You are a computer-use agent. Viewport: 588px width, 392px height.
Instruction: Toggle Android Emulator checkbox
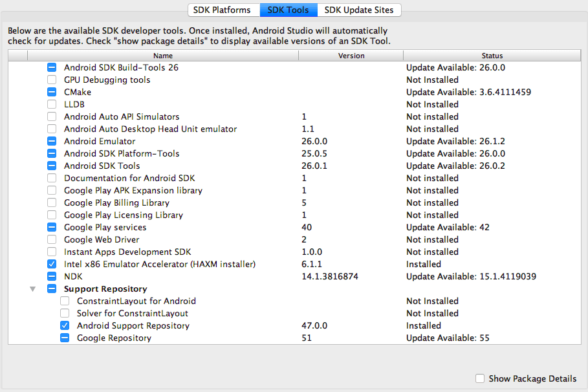[52, 141]
